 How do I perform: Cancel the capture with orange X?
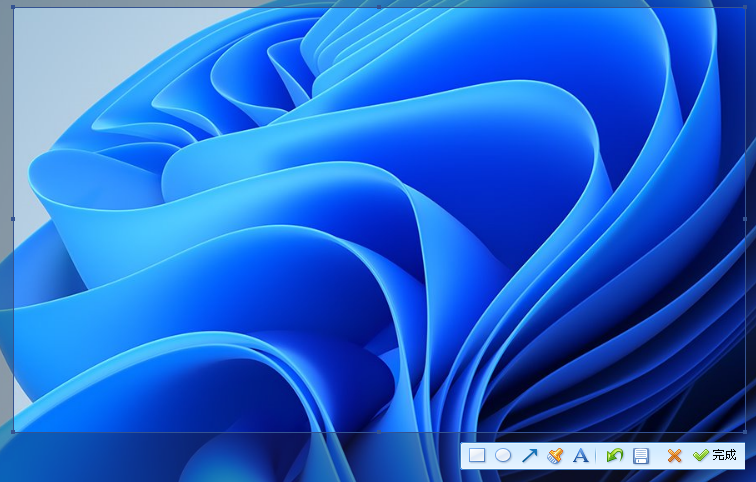tap(675, 455)
